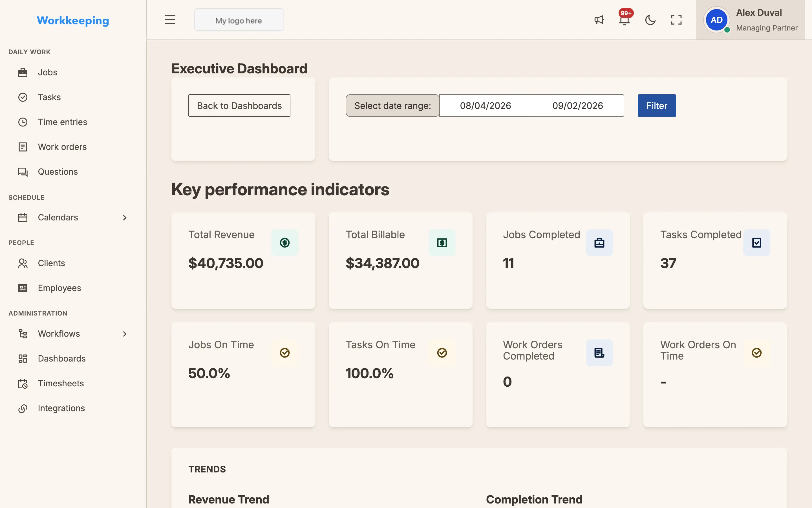Open notifications bell with 99+ badge
Viewport: 812px width, 508px height.
click(625, 19)
